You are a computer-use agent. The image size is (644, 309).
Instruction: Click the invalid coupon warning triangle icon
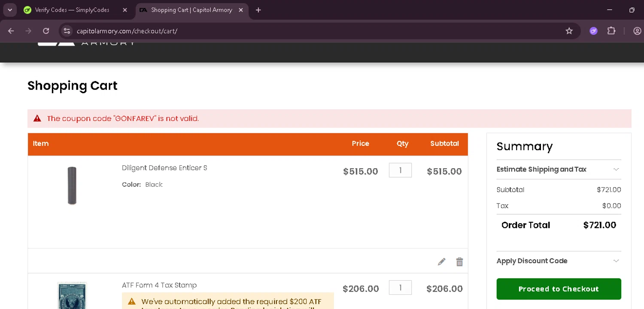(x=37, y=118)
